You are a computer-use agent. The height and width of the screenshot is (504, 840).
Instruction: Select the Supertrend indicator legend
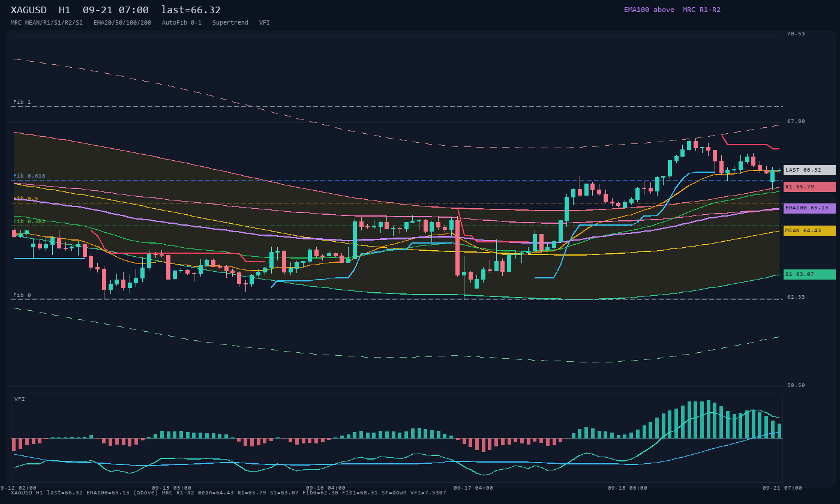(230, 22)
